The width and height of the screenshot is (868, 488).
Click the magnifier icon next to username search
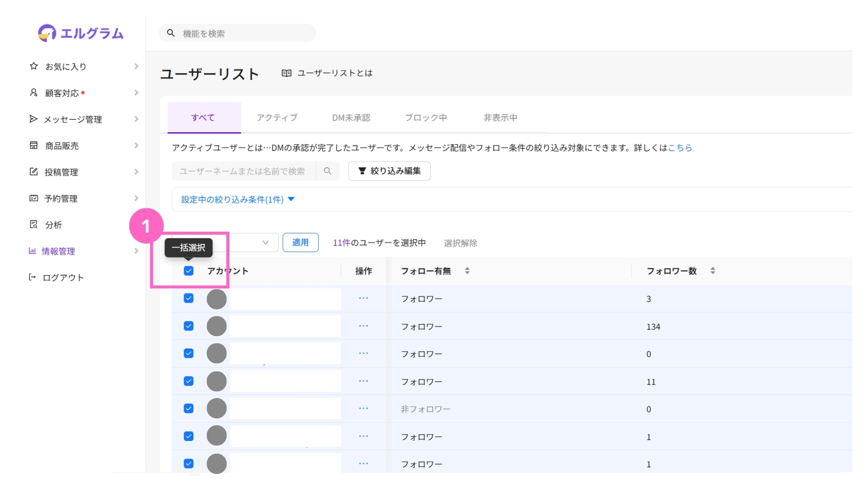point(328,171)
